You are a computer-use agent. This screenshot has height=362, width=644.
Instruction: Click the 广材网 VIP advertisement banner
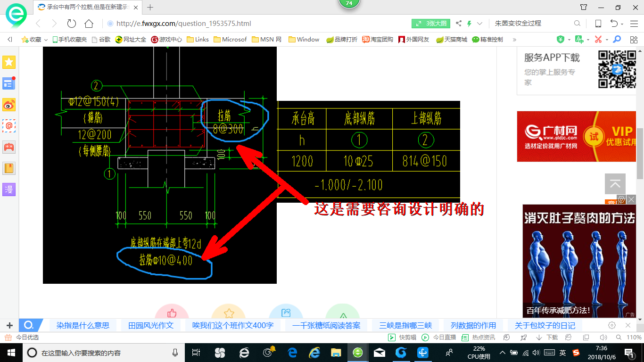pos(577,137)
